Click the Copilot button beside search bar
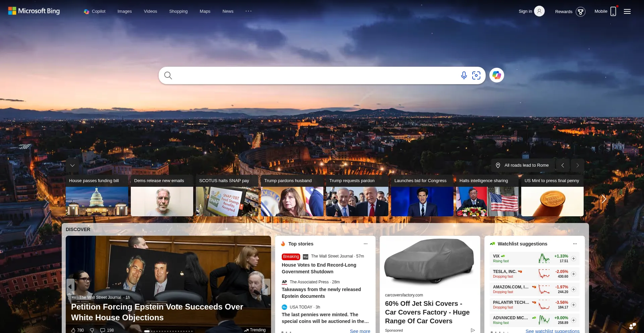 (496, 75)
